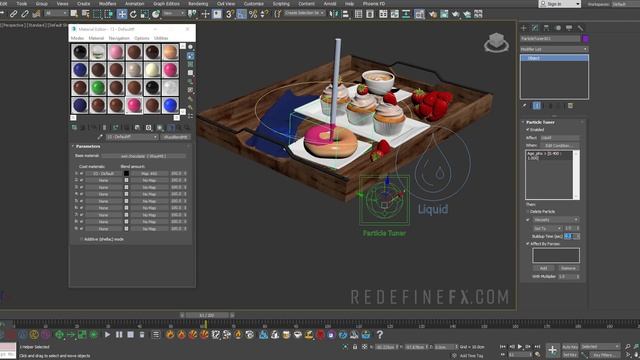Click the Phoenix FD play simulation icon
640x360 pixels.
click(x=107, y=335)
